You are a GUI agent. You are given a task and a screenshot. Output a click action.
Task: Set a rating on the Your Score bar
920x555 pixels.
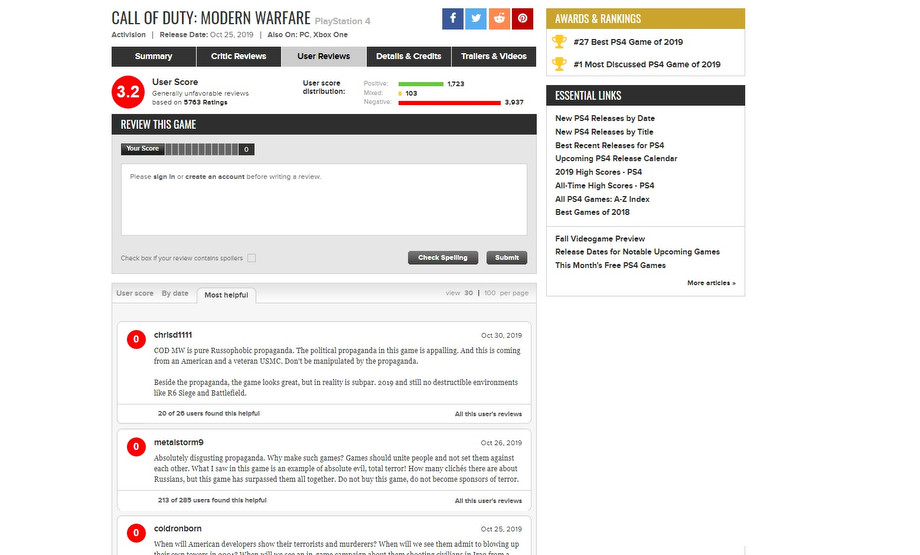pos(202,149)
